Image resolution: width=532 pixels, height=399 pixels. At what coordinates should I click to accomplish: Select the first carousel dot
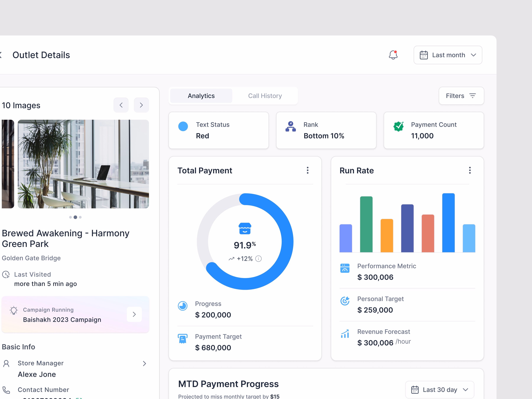[x=70, y=217]
